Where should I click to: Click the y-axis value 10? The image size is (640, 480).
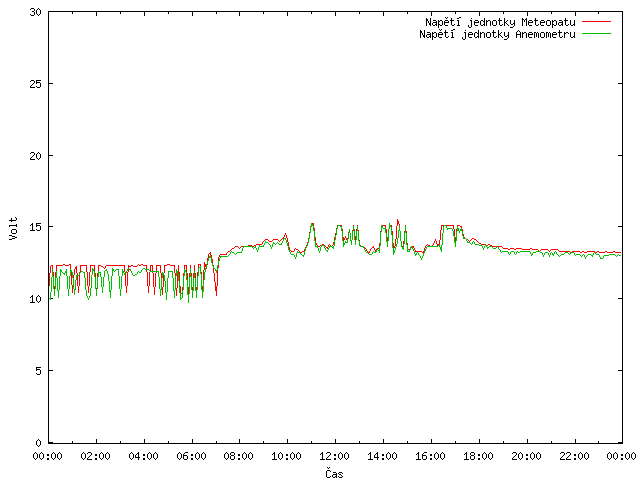(x=36, y=299)
